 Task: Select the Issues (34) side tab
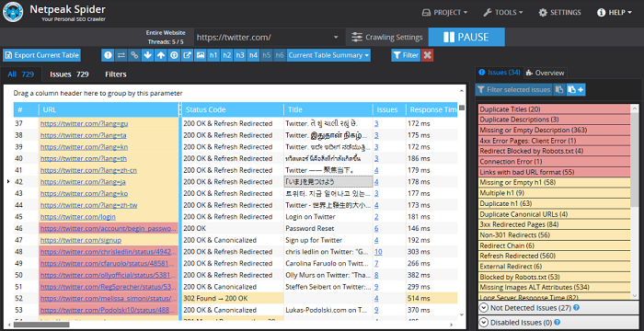coord(500,73)
